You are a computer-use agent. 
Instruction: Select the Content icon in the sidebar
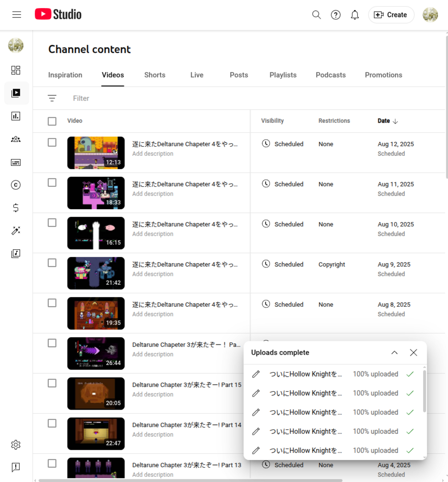tap(16, 93)
